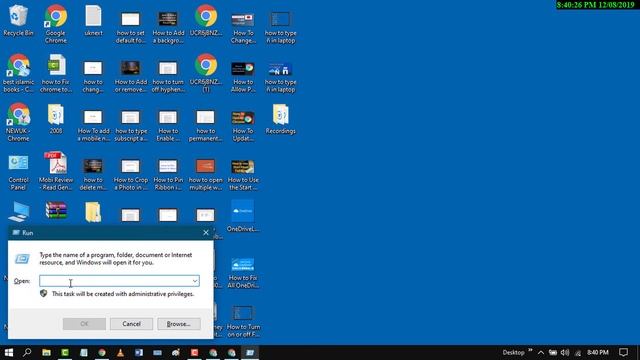640x360 pixels.
Task: Select the 'NEWUK - Chrome' desktop shortcut
Action: 18,122
